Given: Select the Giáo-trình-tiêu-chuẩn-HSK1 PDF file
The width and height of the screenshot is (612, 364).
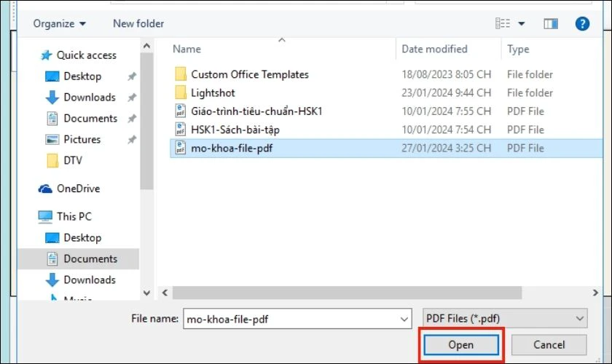Looking at the screenshot, I should coord(256,111).
